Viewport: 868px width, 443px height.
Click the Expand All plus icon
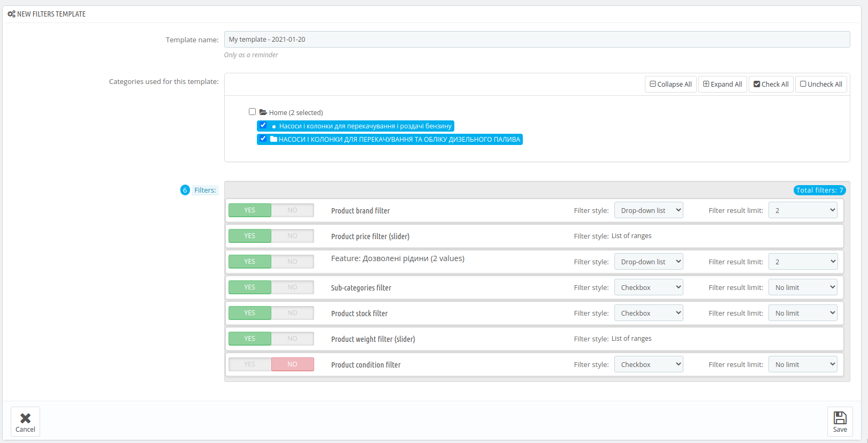(x=706, y=84)
